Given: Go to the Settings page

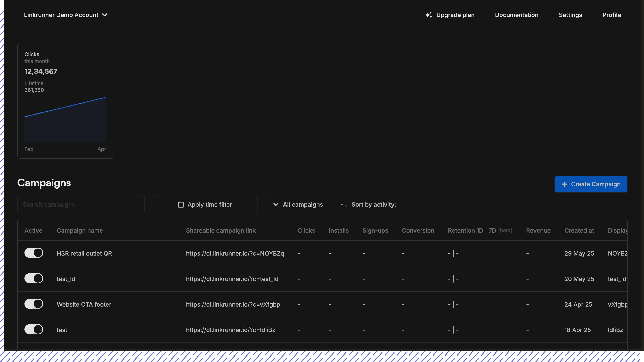Looking at the screenshot, I should click(x=570, y=15).
